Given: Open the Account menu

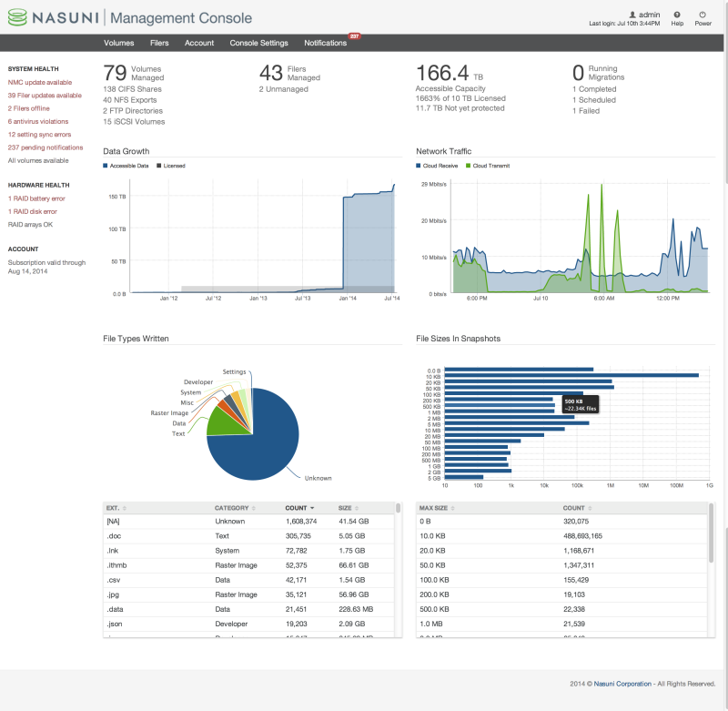Looking at the screenshot, I should pos(199,43).
